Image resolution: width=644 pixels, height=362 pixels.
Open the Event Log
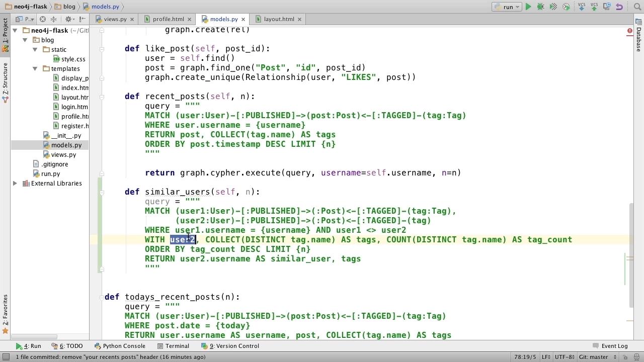[610, 346]
